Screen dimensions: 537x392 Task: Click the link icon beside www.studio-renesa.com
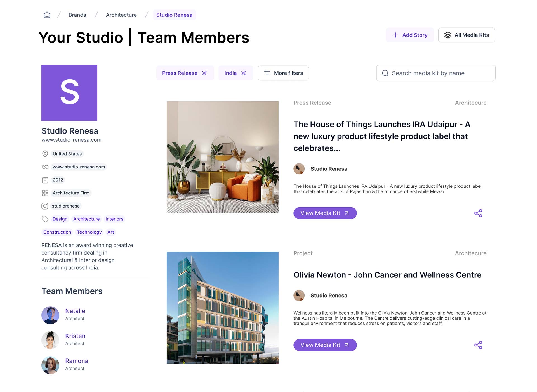point(45,167)
